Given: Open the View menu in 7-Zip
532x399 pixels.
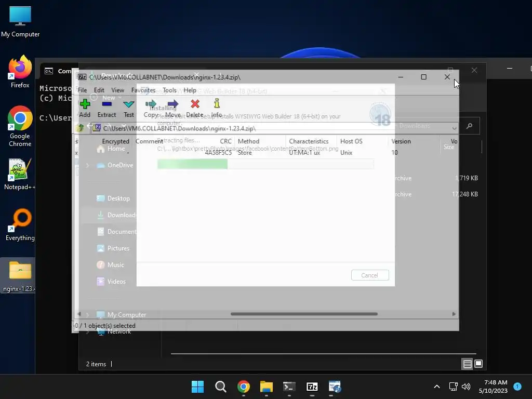Looking at the screenshot, I should 117,90.
